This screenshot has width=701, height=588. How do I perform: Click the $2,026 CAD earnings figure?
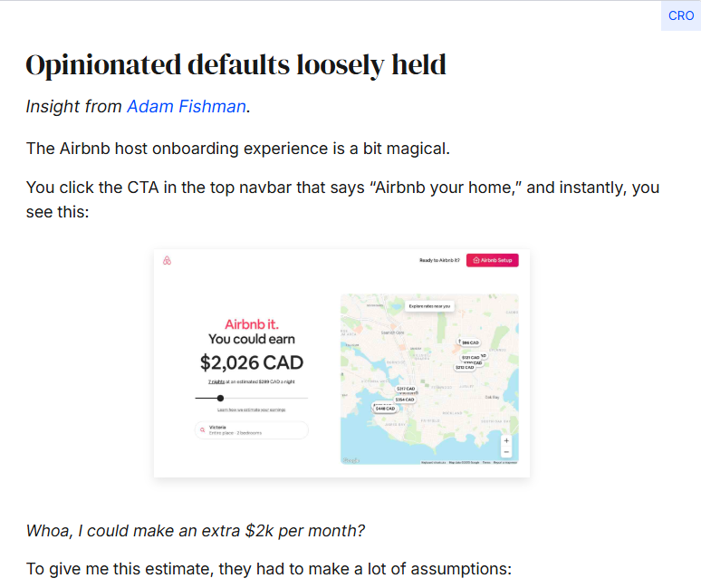pyautogui.click(x=252, y=362)
